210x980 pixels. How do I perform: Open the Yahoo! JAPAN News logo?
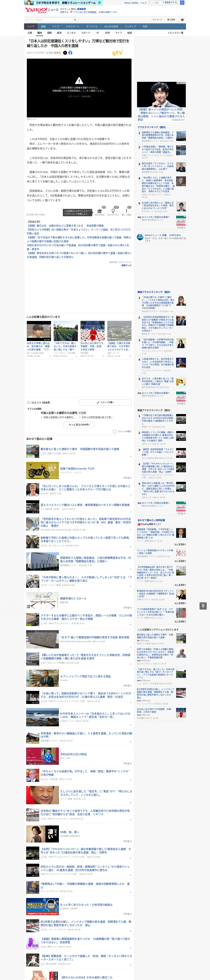[42, 10]
